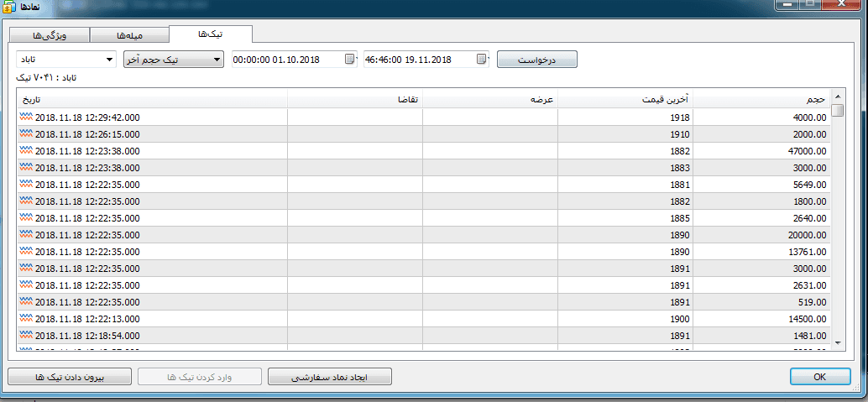Click tick icon in row with volume 1800.00

[26, 201]
